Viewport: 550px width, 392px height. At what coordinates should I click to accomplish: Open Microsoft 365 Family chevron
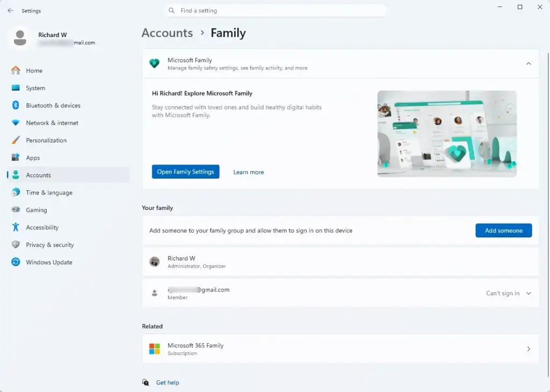[x=529, y=349]
